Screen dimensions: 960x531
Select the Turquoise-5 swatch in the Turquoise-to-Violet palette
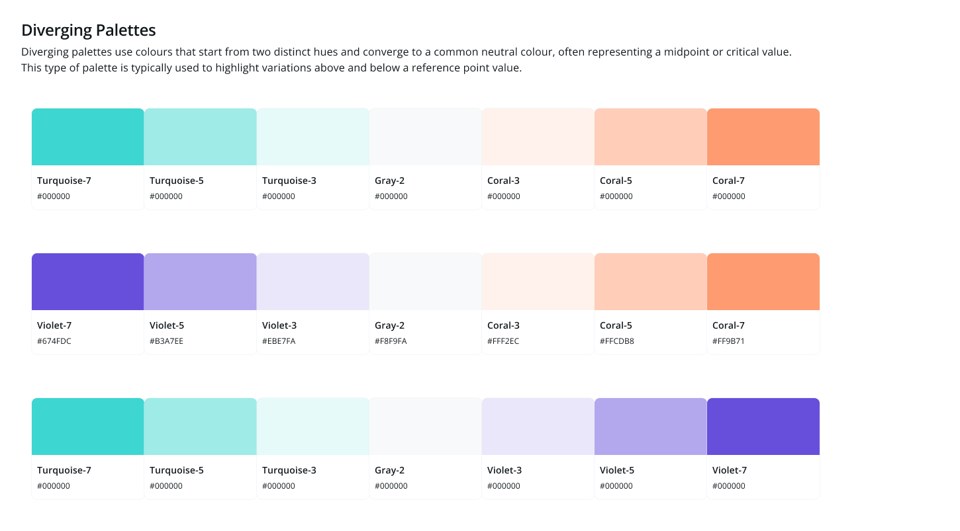pyautogui.click(x=200, y=426)
